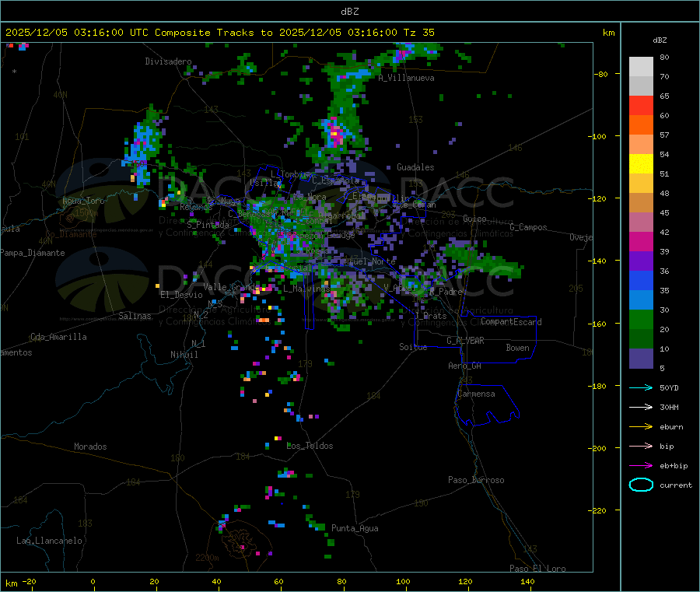This screenshot has width=700, height=592.
Task: Click the eb+bip magenta arrow legend icon
Action: coord(641,466)
